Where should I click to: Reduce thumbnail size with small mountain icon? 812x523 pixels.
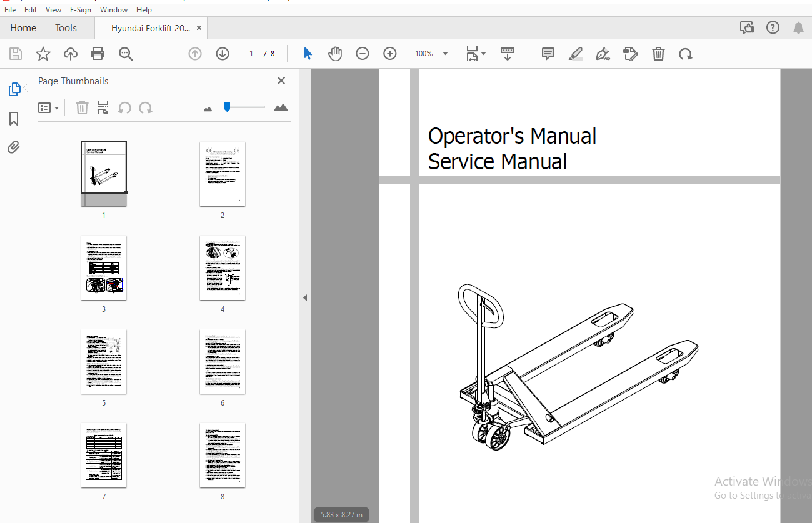click(208, 109)
